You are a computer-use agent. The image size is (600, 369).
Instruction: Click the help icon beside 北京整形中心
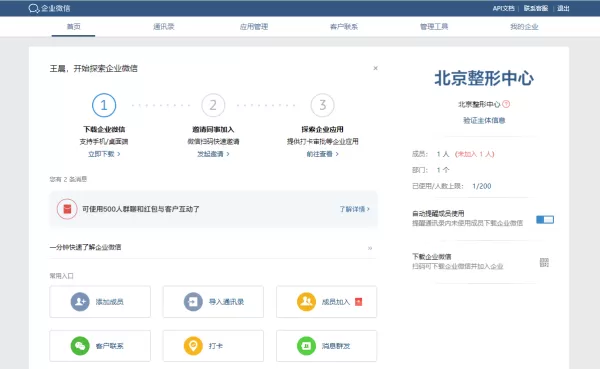[x=506, y=104]
